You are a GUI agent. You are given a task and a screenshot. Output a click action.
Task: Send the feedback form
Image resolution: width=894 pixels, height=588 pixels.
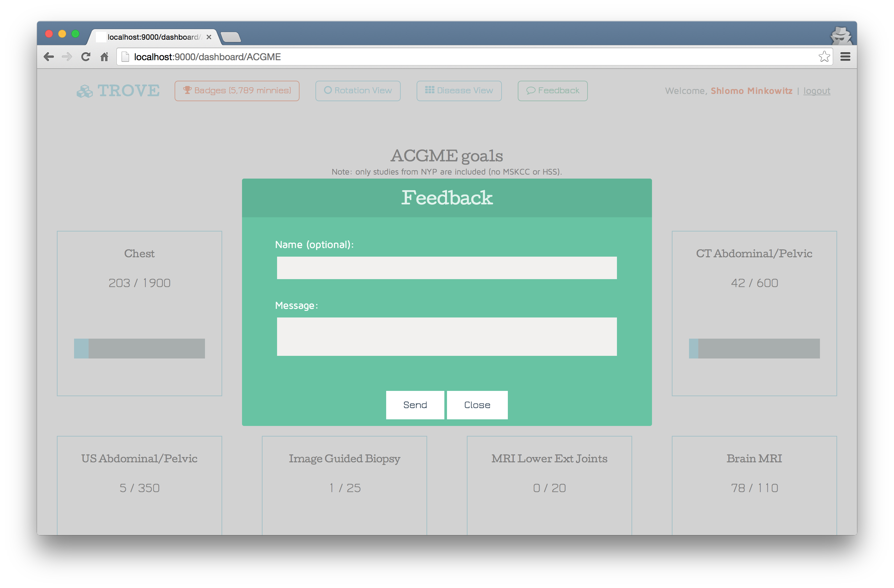click(x=415, y=405)
